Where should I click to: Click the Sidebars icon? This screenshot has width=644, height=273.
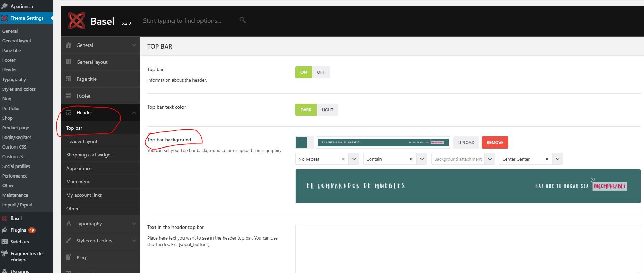tap(4, 242)
